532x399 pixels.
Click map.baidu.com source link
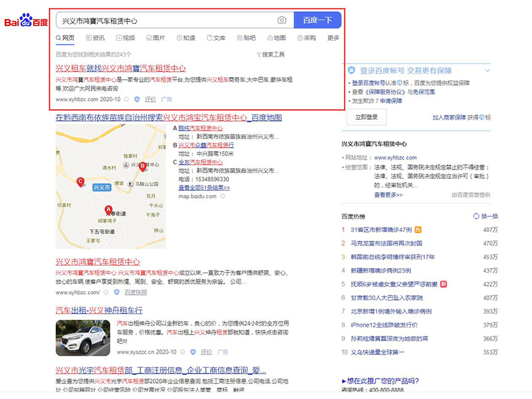(198, 196)
